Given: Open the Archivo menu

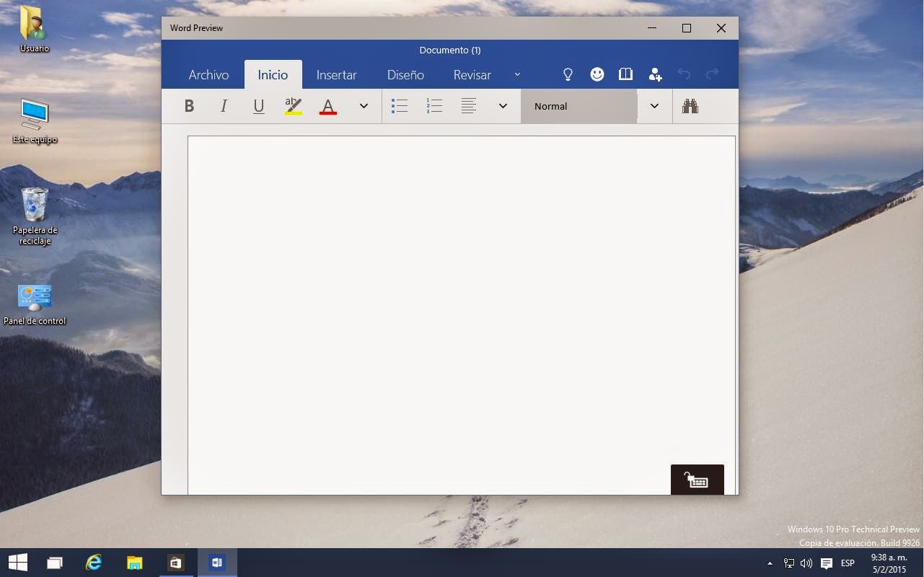Looking at the screenshot, I should pyautogui.click(x=208, y=75).
